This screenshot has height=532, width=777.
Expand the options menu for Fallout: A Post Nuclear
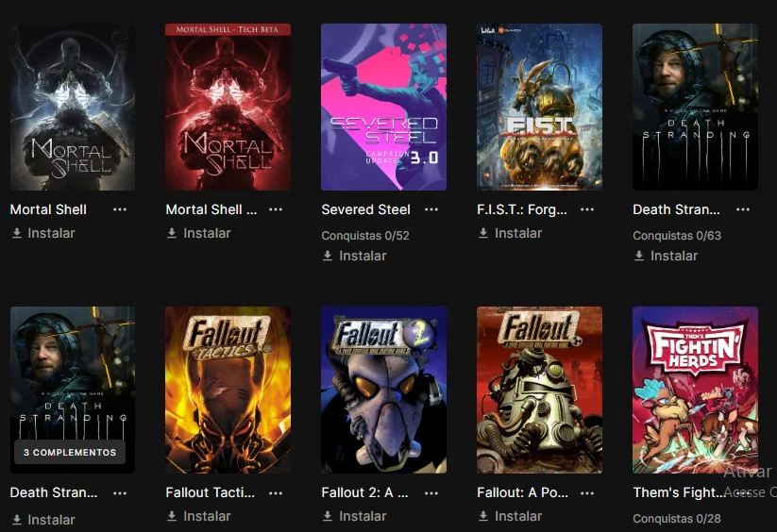point(587,492)
